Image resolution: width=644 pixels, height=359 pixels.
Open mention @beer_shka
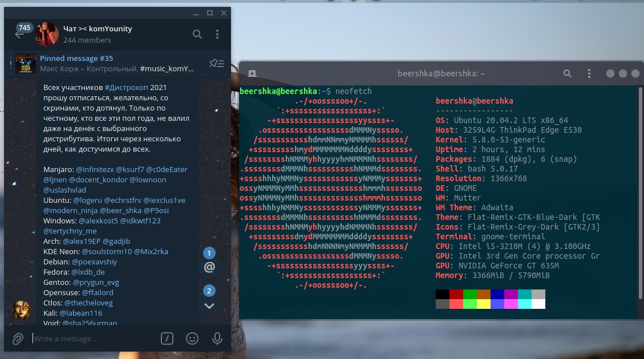pos(121,210)
